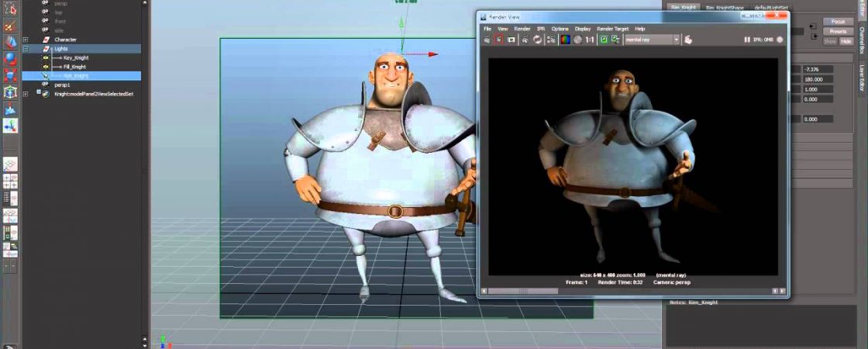Select the Lasso selection tool
The height and width of the screenshot is (349, 868).
click(x=11, y=9)
